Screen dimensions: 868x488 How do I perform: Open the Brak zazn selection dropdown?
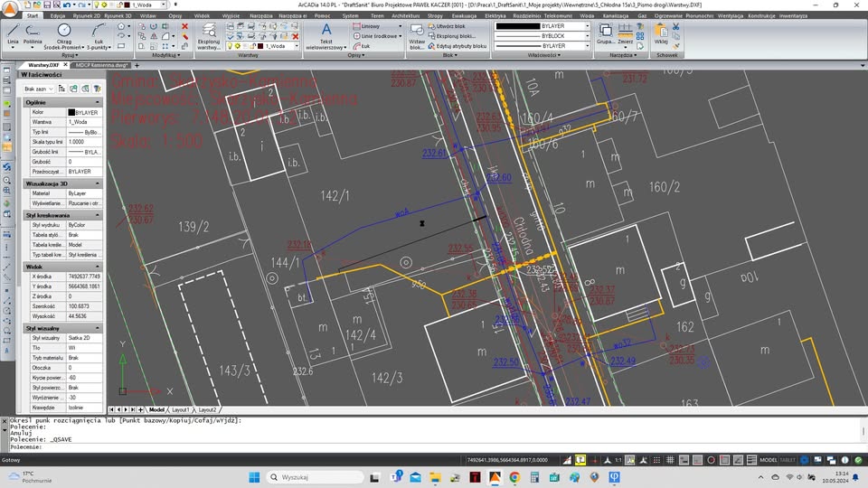coord(38,89)
